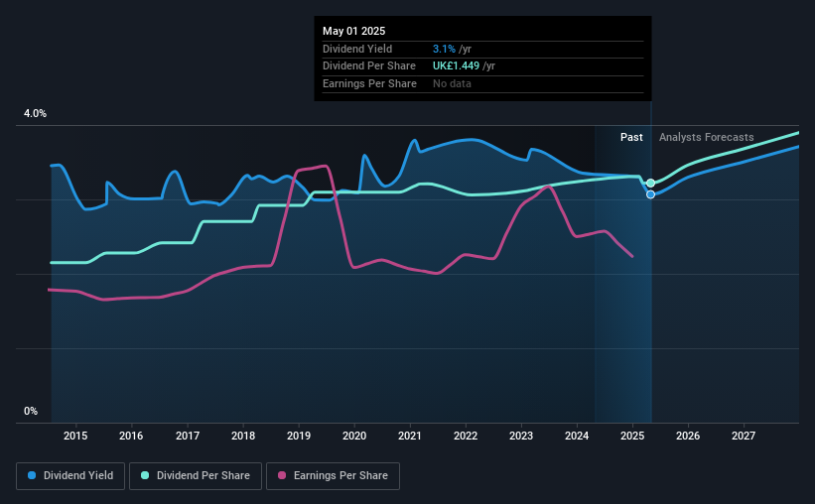Image resolution: width=815 pixels, height=504 pixels.
Task: Click the blue data point marker at May 2025
Action: 651,194
